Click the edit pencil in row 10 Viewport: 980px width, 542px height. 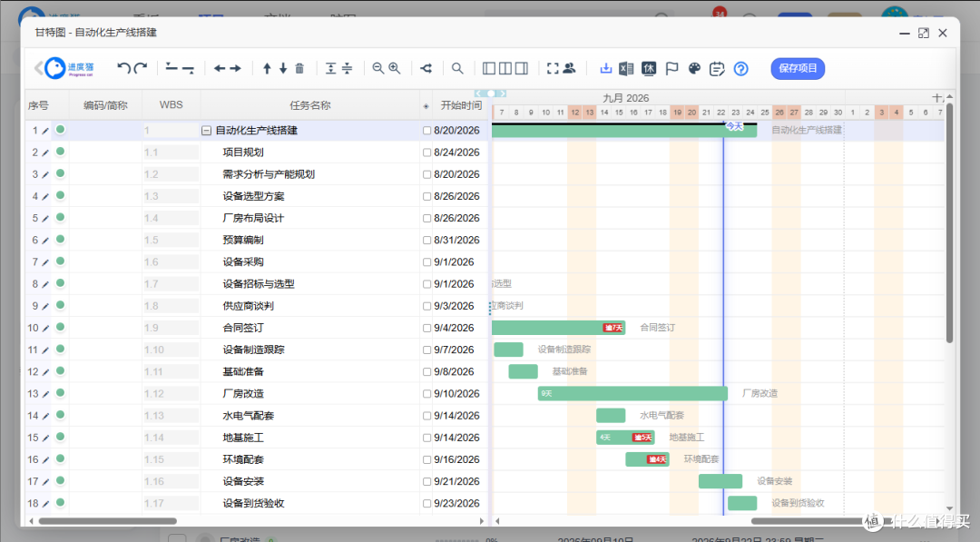tap(45, 329)
